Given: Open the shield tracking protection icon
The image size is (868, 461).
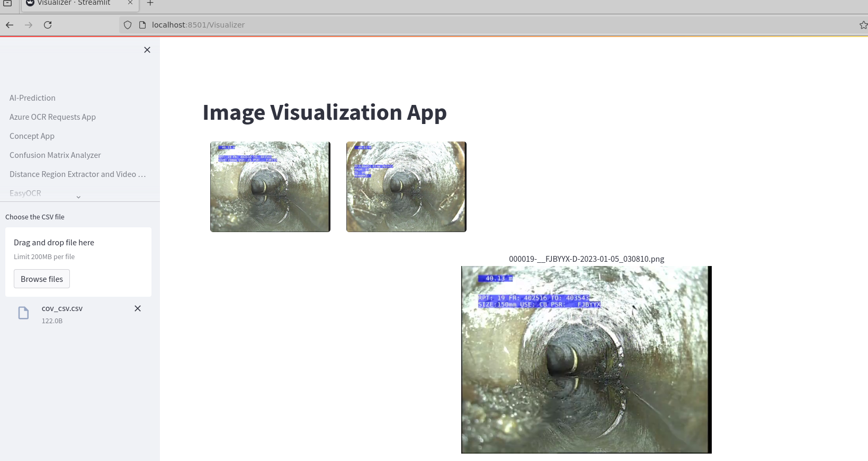Looking at the screenshot, I should pos(128,25).
